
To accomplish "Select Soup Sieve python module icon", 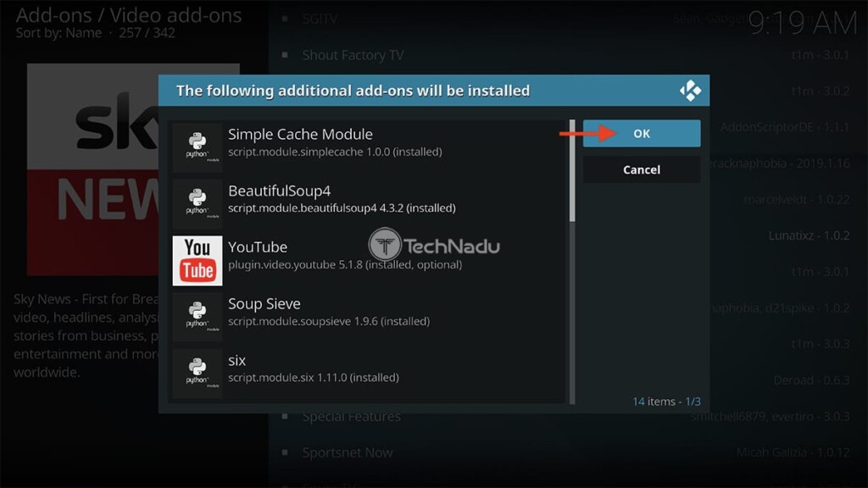I will click(x=197, y=317).
